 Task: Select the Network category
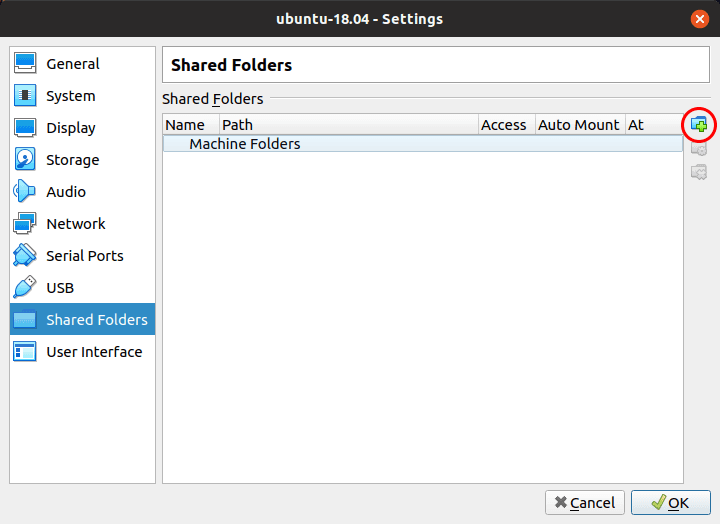[x=82, y=224]
